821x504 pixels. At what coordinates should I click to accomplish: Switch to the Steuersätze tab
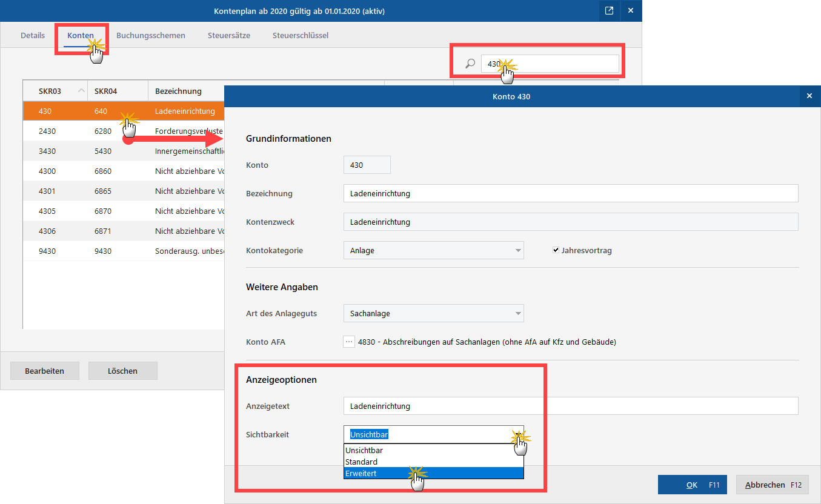pyautogui.click(x=229, y=35)
